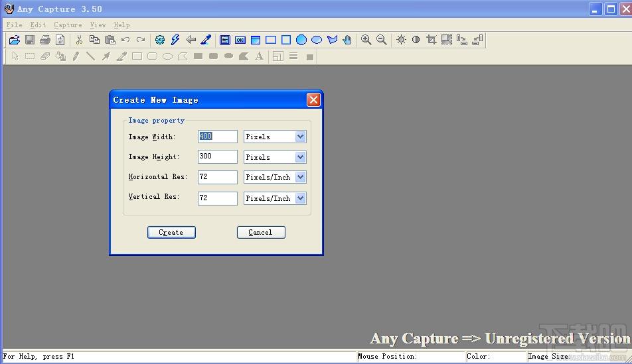Click the Print icon in toolbar

click(x=45, y=40)
